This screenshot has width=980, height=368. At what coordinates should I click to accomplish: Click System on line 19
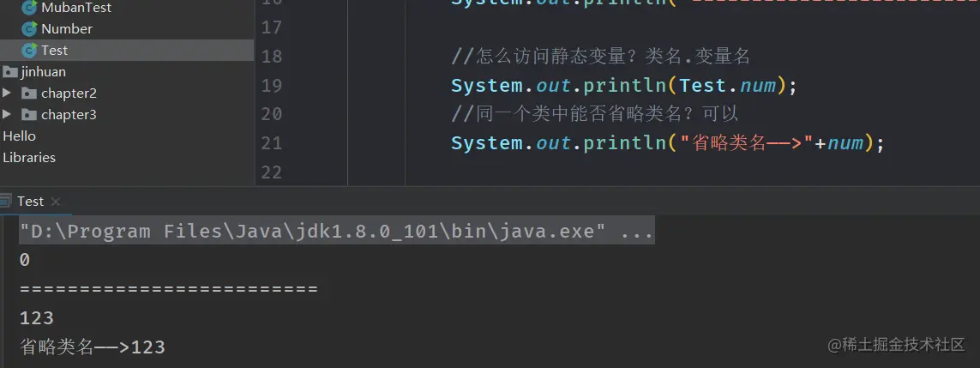click(x=487, y=85)
